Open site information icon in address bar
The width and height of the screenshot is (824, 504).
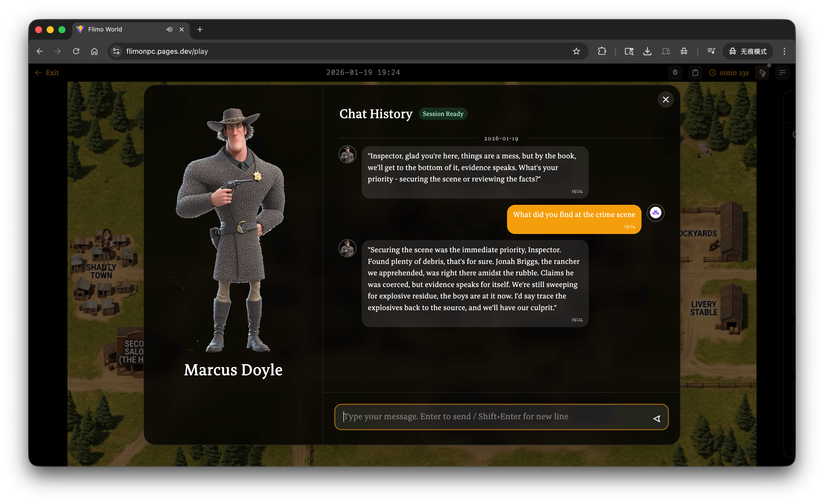pos(116,51)
